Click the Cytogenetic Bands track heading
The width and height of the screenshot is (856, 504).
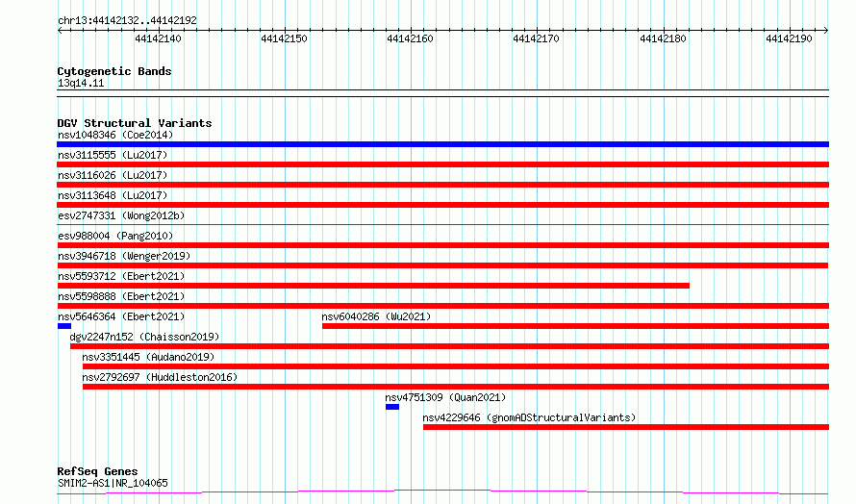[x=114, y=71]
